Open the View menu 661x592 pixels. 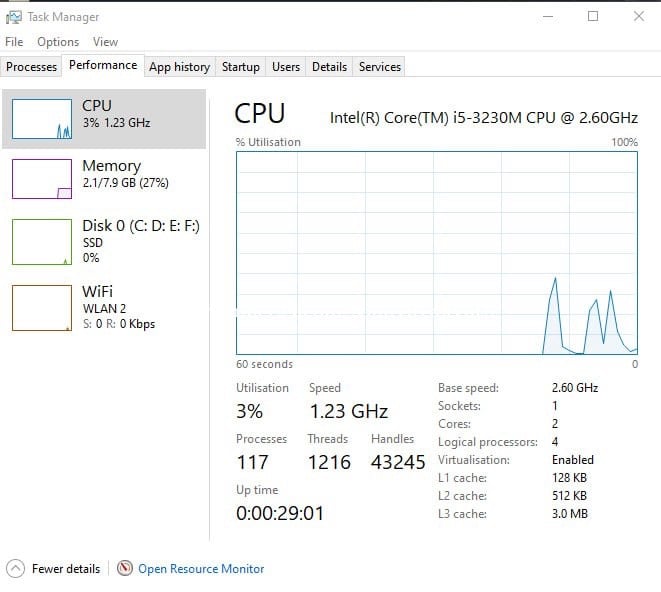[105, 42]
